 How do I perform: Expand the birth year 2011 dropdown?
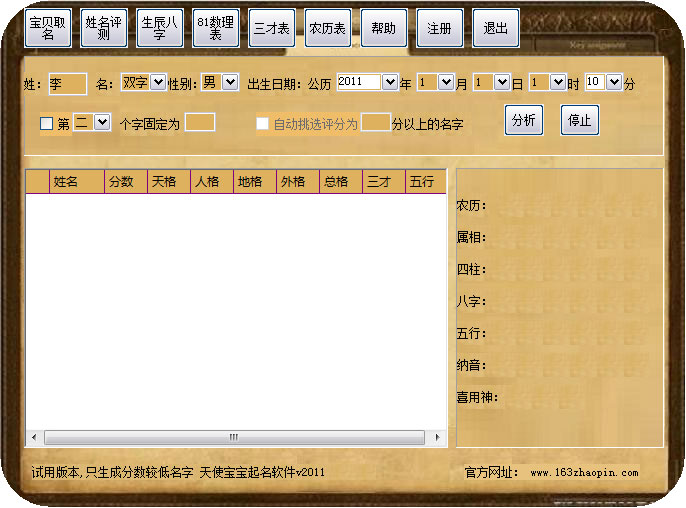click(389, 82)
